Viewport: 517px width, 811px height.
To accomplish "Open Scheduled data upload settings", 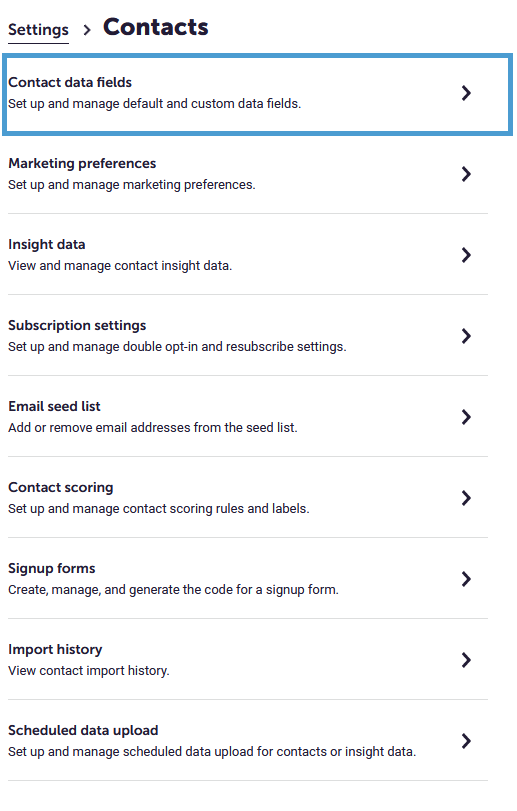I will pyautogui.click(x=248, y=740).
